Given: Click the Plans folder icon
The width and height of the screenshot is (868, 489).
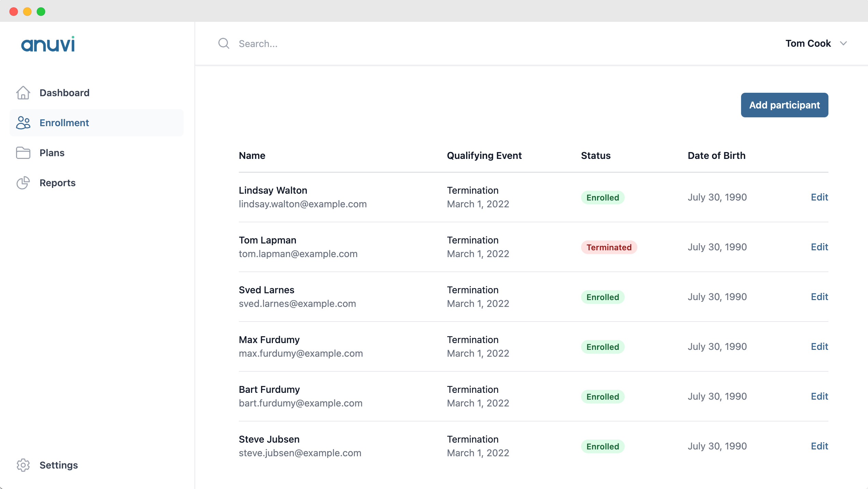Looking at the screenshot, I should (23, 153).
